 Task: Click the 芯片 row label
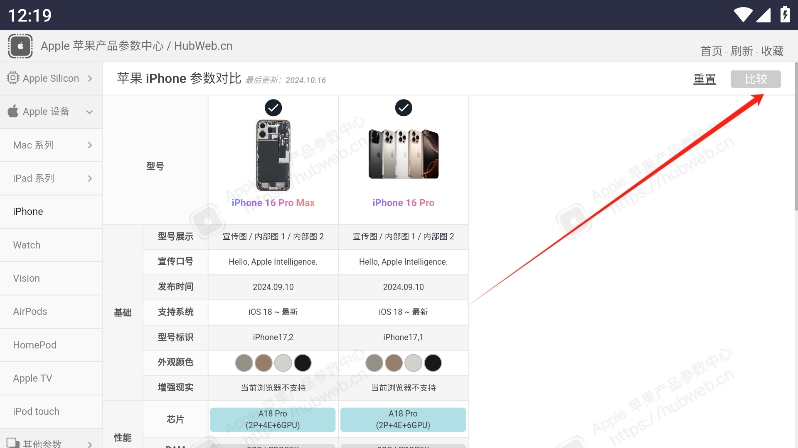[x=175, y=419]
